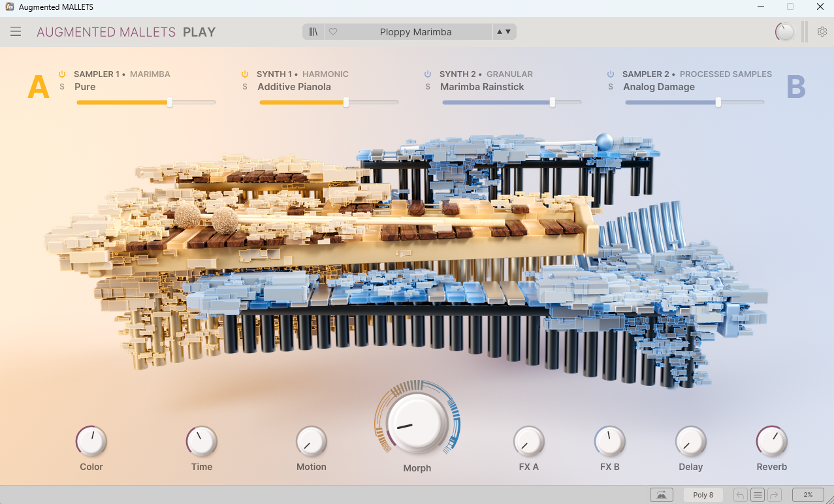Open the Marimba Rainstick preset selector
This screenshot has width=834, height=504.
pos(482,87)
